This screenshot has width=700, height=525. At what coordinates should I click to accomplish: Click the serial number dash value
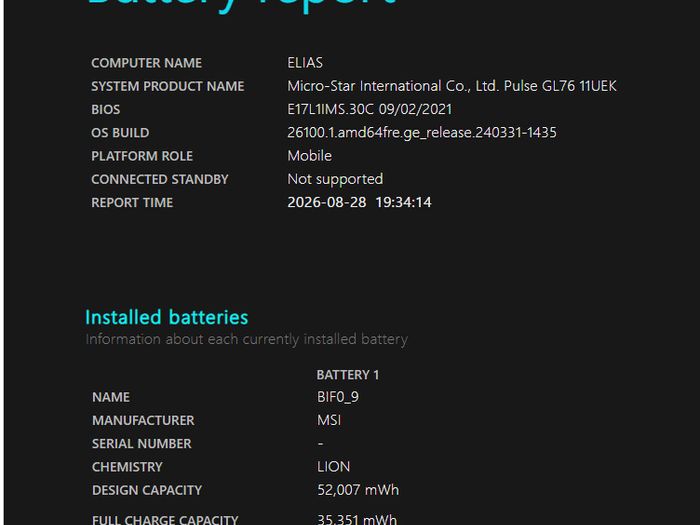tap(321, 443)
